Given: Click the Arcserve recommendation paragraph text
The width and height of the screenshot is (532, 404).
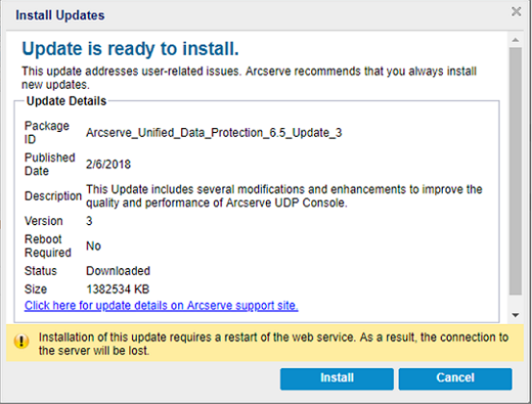Looking at the screenshot, I should pos(249,77).
